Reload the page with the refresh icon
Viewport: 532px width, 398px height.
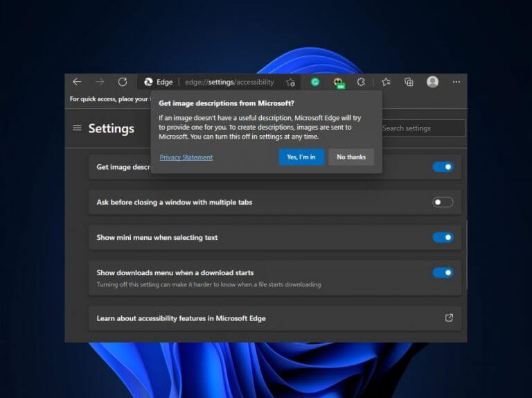pyautogui.click(x=123, y=82)
